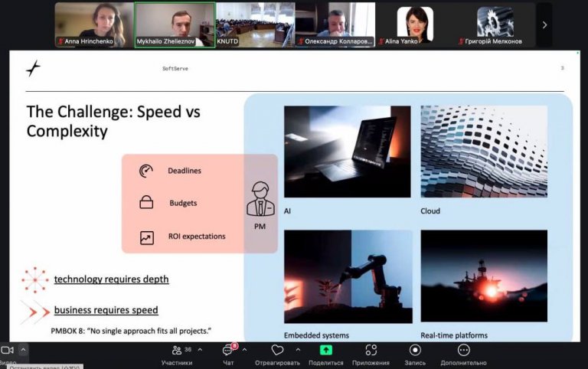
Task: Click Григорій Мелконов's participant tile
Action: (495, 24)
